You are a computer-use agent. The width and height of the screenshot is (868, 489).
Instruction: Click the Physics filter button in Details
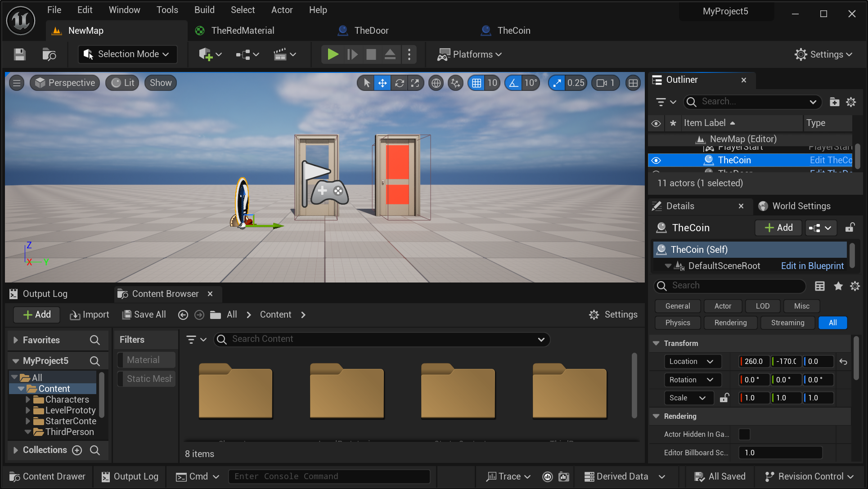678,323
